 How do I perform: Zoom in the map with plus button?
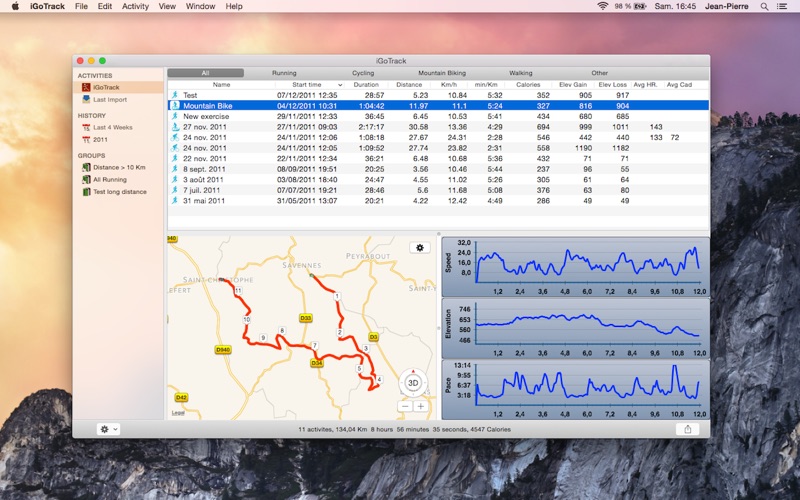(x=421, y=407)
